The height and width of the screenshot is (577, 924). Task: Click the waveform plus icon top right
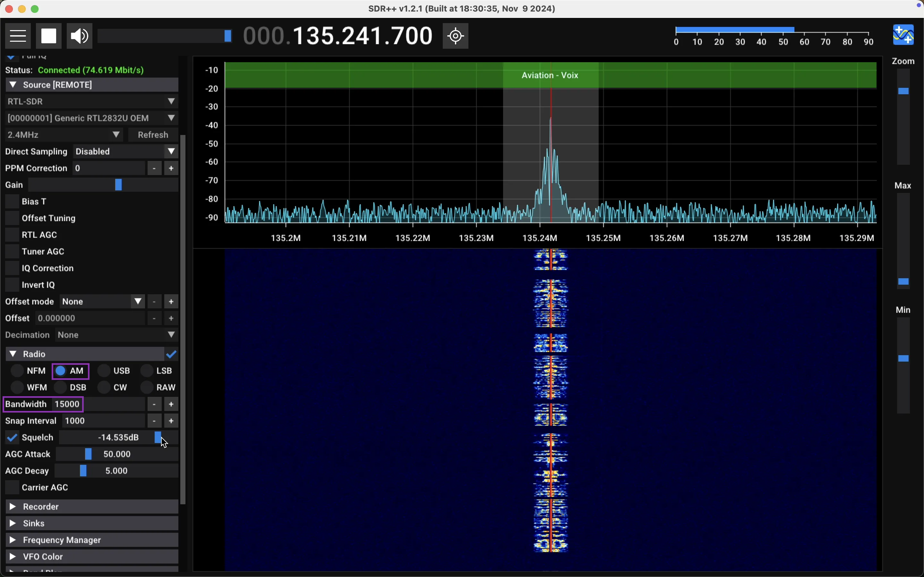click(903, 35)
